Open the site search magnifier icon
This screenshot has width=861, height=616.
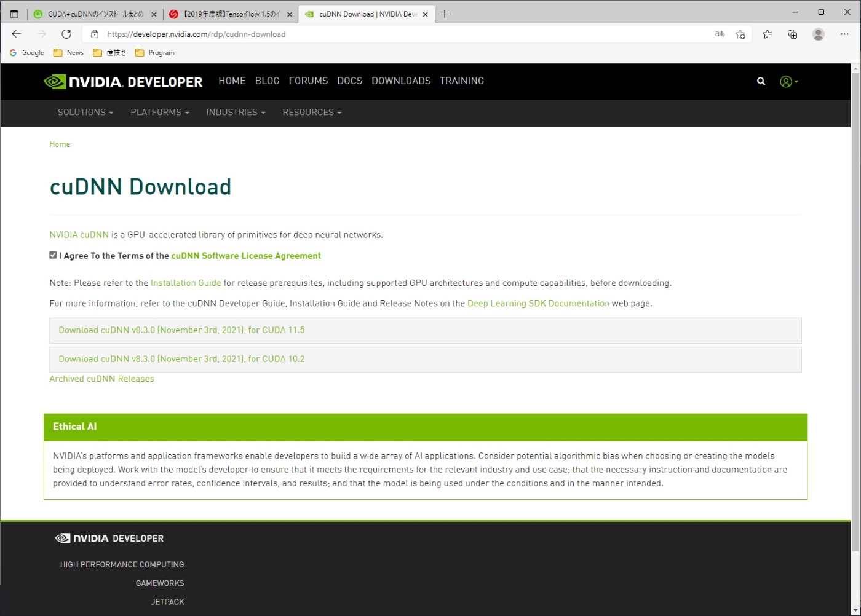761,81
